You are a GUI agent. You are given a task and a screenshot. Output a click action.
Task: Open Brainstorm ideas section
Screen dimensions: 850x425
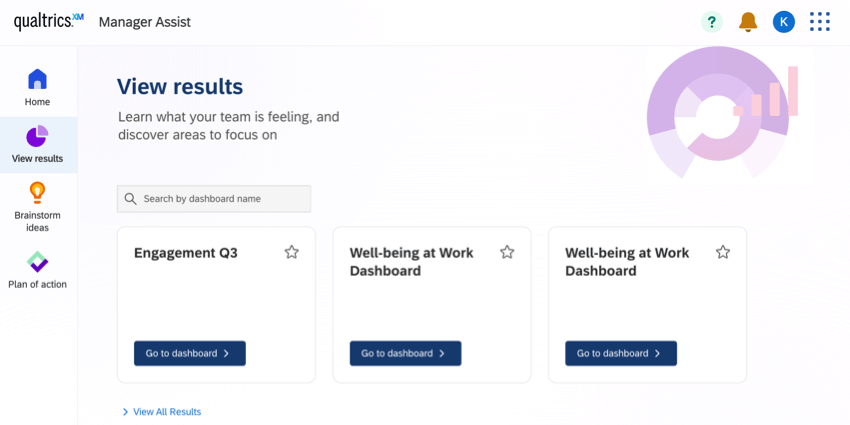pos(37,206)
